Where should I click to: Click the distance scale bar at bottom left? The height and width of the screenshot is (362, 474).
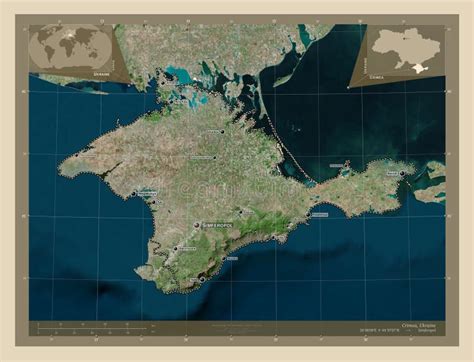point(92,328)
